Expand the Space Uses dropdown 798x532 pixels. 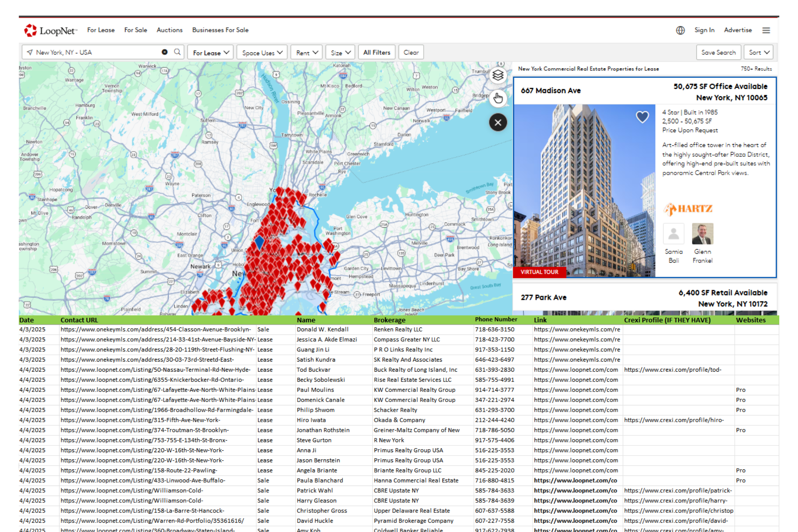(x=262, y=52)
